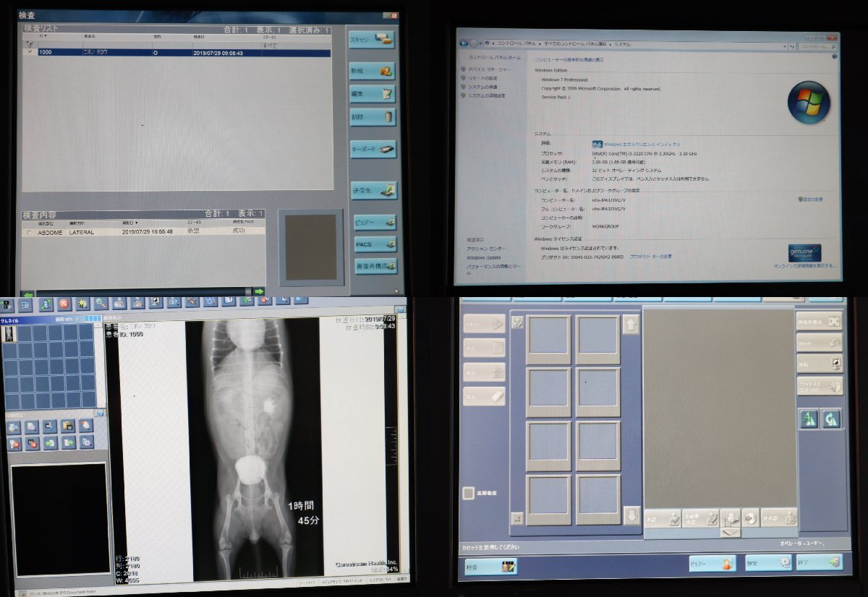Viewport: 868px width, 597px height.
Task: Open ビュアー from the exam list window
Action: pos(375,223)
